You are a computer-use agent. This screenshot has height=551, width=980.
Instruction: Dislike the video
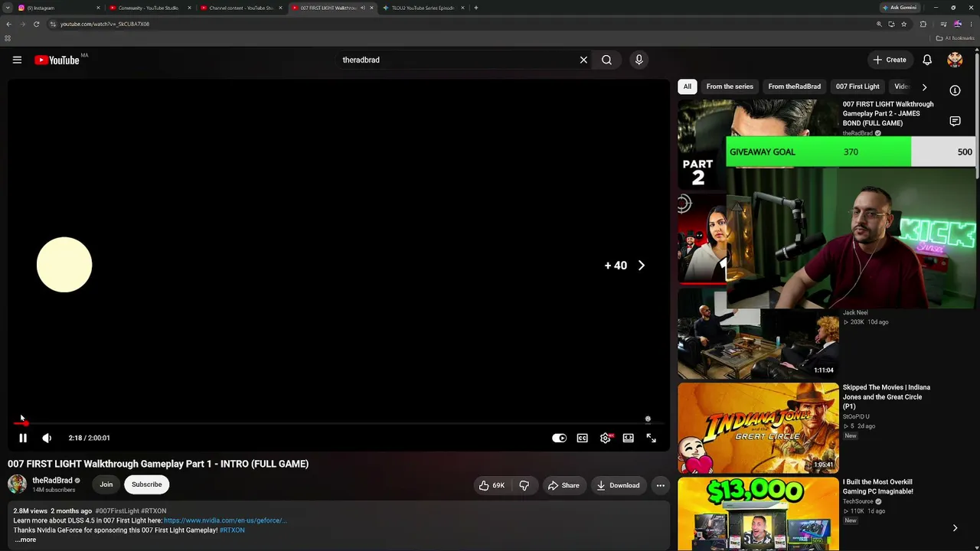click(524, 485)
